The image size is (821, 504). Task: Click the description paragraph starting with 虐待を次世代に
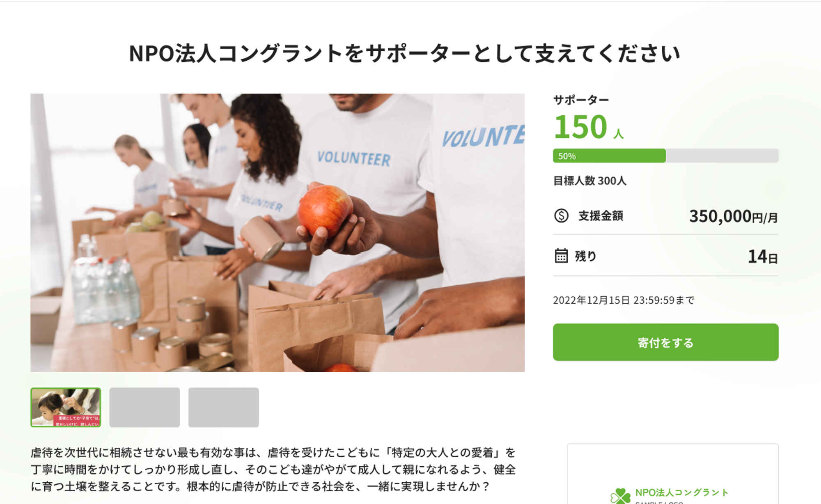click(x=273, y=470)
